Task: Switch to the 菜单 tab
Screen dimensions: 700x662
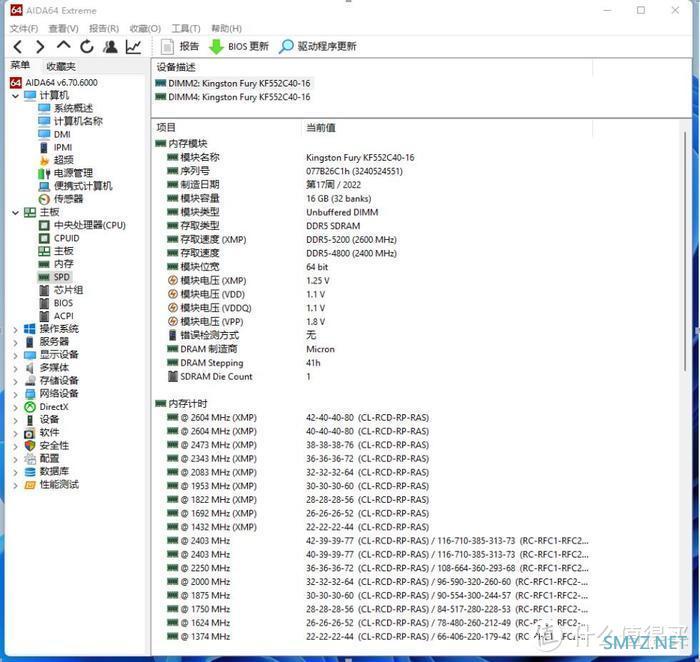Action: tap(20, 66)
